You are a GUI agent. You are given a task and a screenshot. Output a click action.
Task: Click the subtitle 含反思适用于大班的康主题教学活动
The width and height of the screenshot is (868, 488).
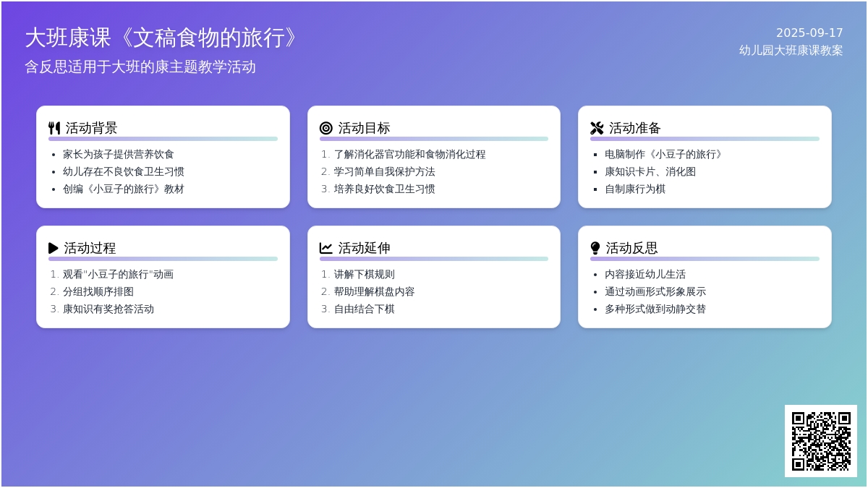pos(140,67)
